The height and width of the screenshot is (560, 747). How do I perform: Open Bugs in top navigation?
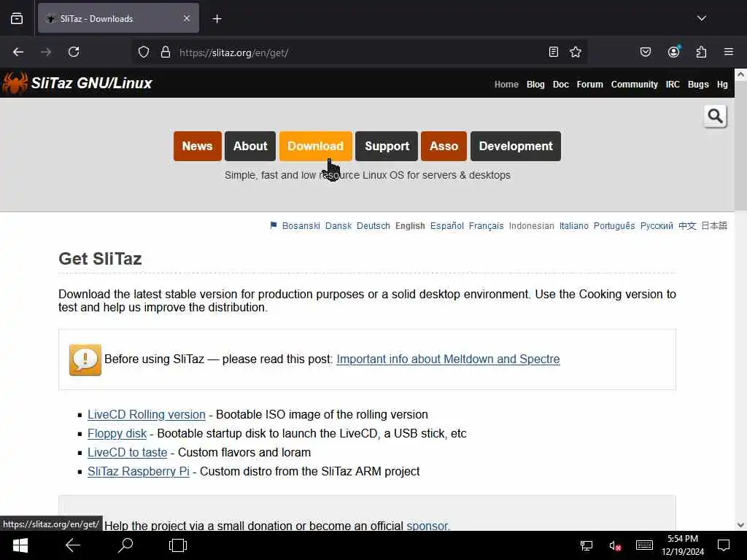pos(698,85)
